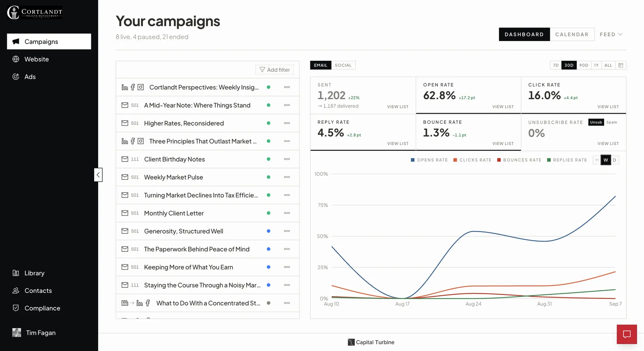
Task: Open the Campaigns section in sidebar
Action: pyautogui.click(x=49, y=42)
